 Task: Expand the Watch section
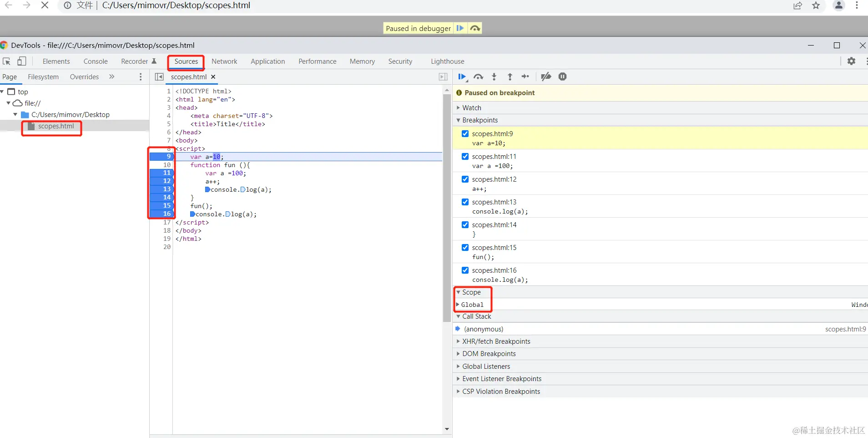660,108
